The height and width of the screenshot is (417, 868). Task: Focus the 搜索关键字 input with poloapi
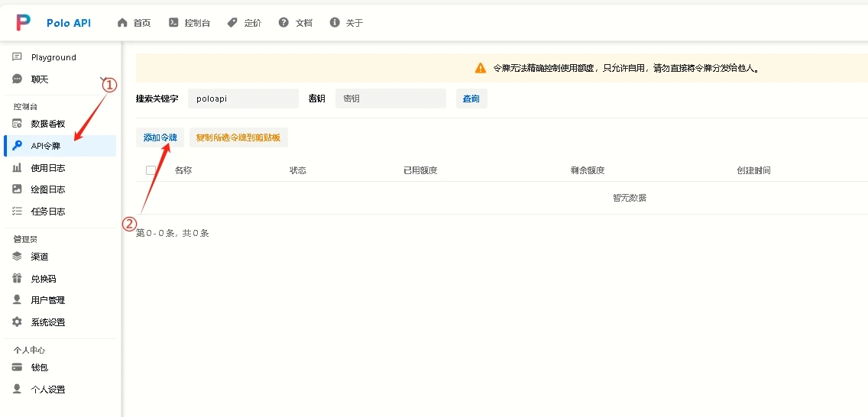pyautogui.click(x=243, y=99)
